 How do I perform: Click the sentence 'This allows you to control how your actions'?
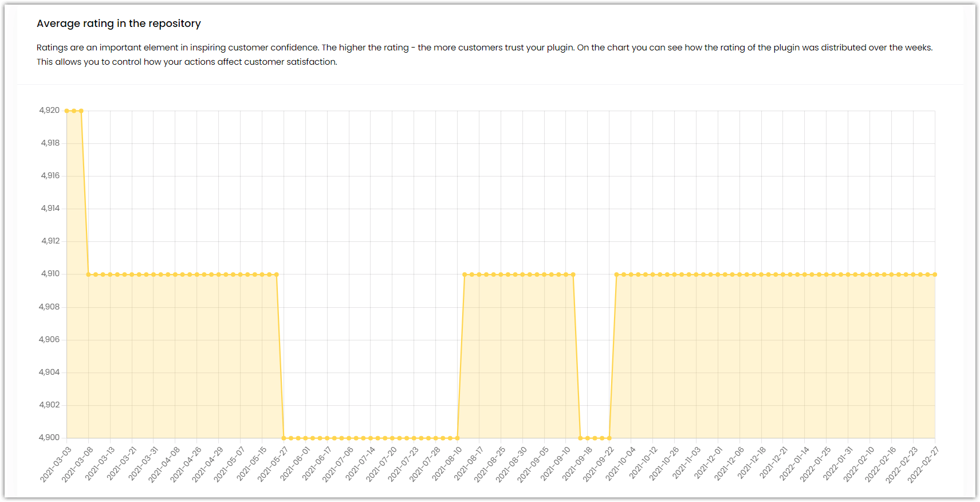(x=187, y=62)
